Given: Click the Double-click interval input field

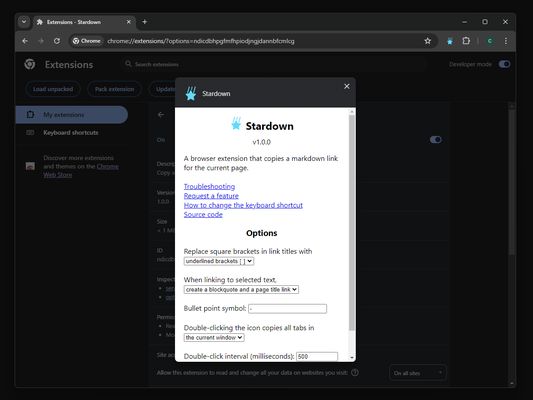Looking at the screenshot, I should point(317,356).
